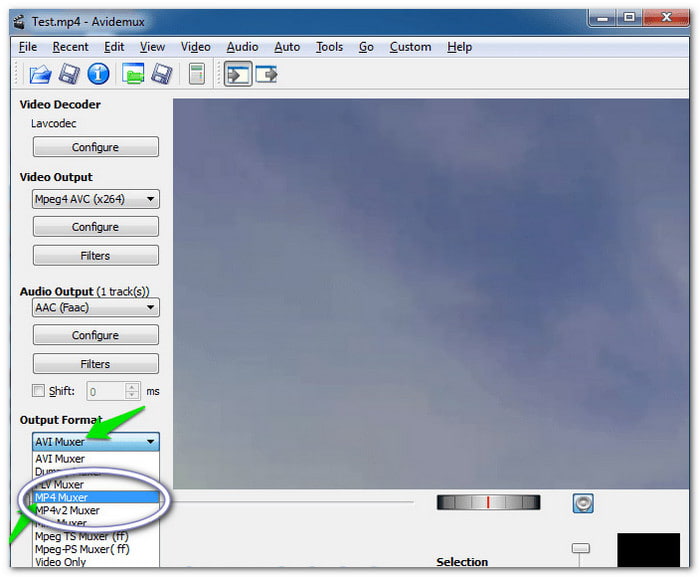
Task: Select the Play output toolbar icon
Action: (x=267, y=74)
